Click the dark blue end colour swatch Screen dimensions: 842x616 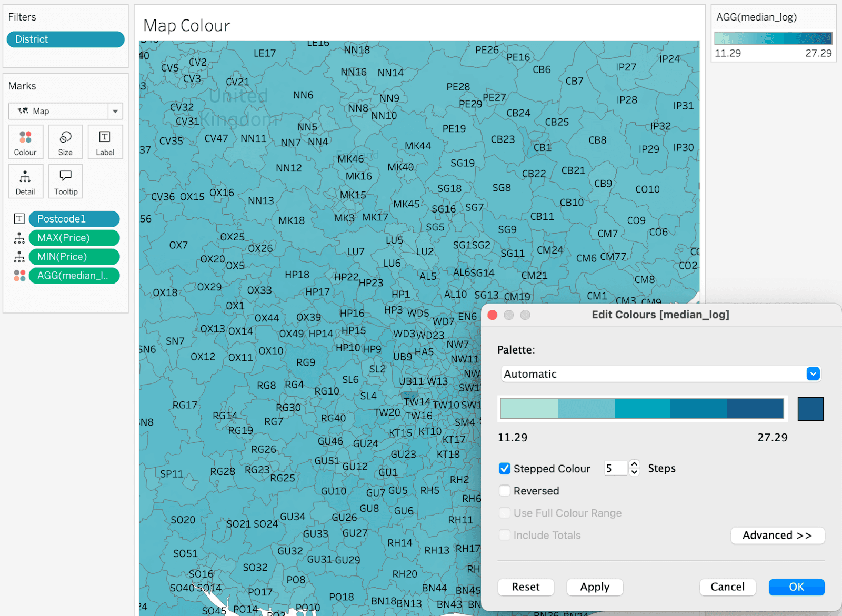click(810, 409)
